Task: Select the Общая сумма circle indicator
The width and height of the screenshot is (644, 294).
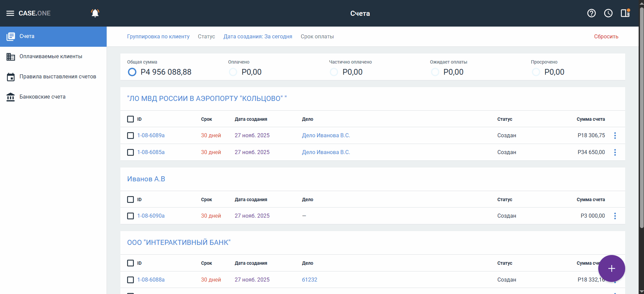Action: click(132, 72)
